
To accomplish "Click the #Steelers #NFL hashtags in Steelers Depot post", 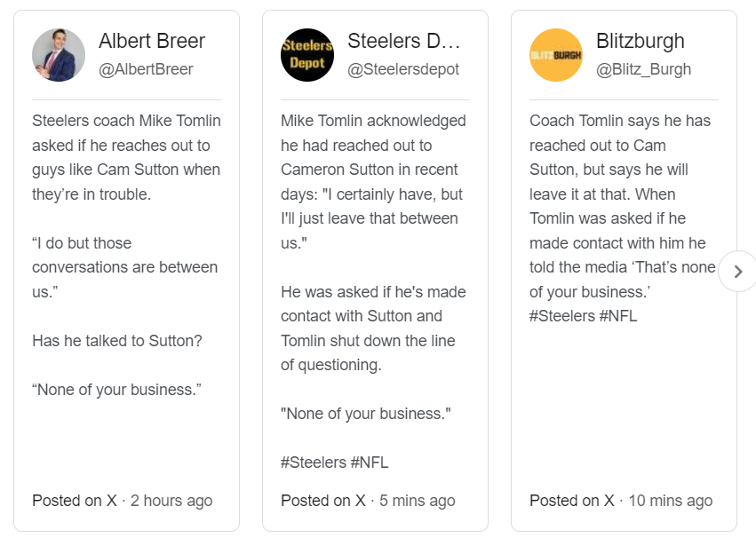I will click(x=335, y=463).
